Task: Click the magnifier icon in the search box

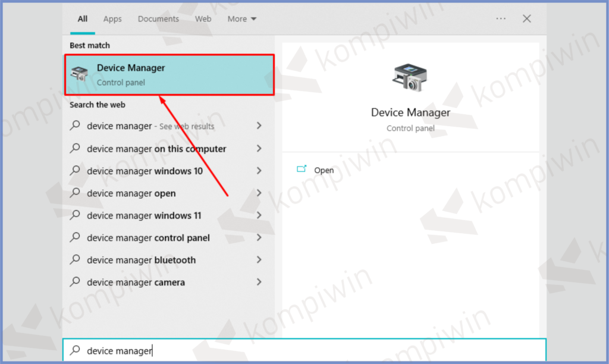Action: click(x=75, y=351)
